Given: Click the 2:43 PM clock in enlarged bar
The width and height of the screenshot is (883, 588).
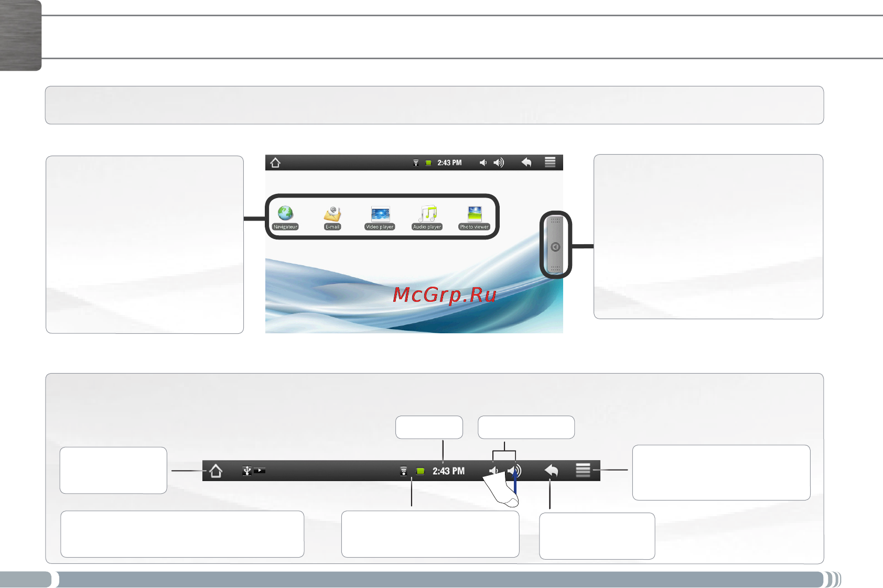Looking at the screenshot, I should tap(448, 471).
